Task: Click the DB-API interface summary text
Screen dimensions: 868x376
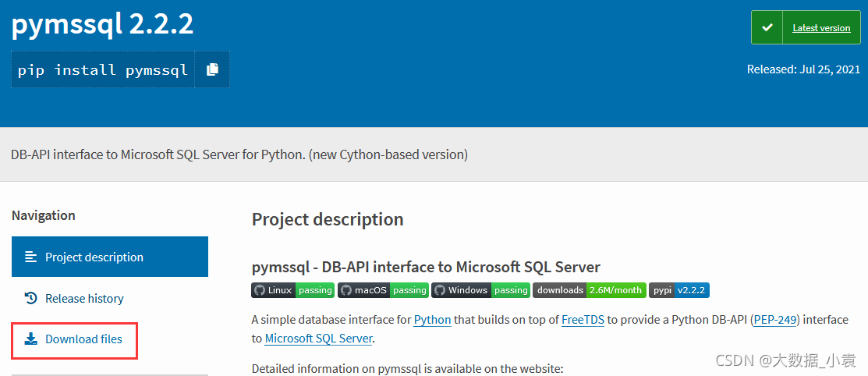Action: tap(239, 154)
